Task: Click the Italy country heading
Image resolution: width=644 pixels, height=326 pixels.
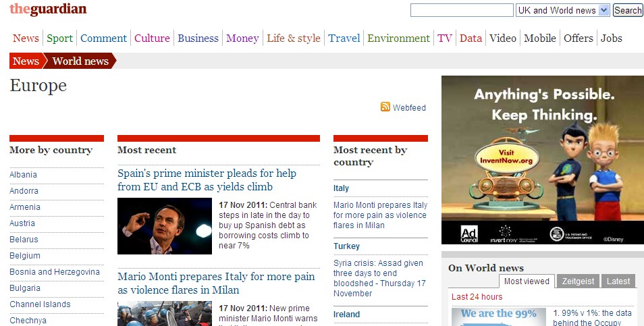Action: pos(341,188)
